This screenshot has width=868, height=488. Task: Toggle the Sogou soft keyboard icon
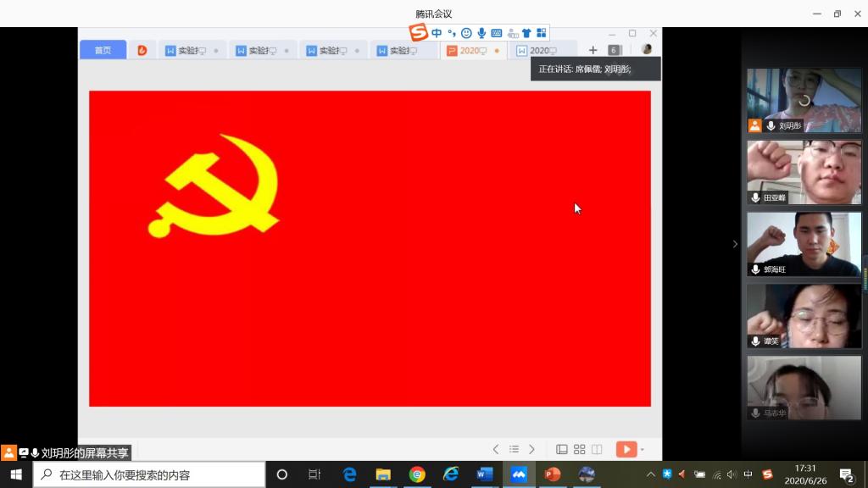click(x=497, y=33)
